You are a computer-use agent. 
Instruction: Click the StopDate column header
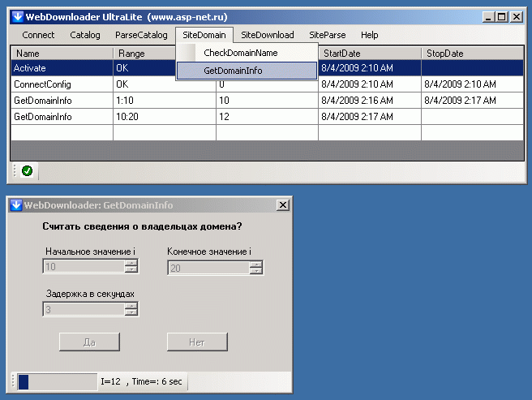click(x=472, y=54)
